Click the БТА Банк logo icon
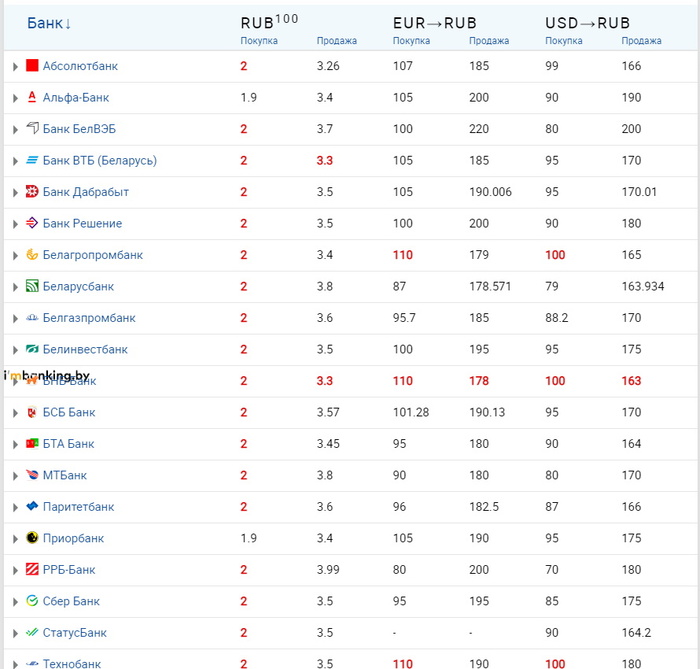The height and width of the screenshot is (669, 700). (x=32, y=443)
